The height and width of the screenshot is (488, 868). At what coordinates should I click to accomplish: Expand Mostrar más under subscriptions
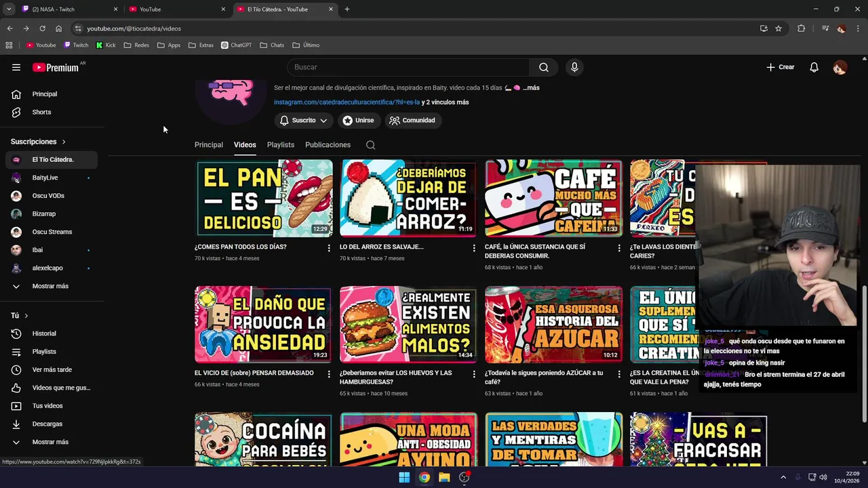point(52,286)
